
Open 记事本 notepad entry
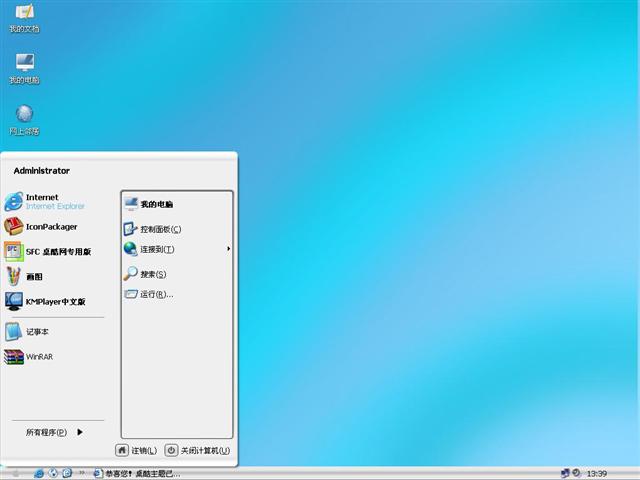[x=27, y=332]
